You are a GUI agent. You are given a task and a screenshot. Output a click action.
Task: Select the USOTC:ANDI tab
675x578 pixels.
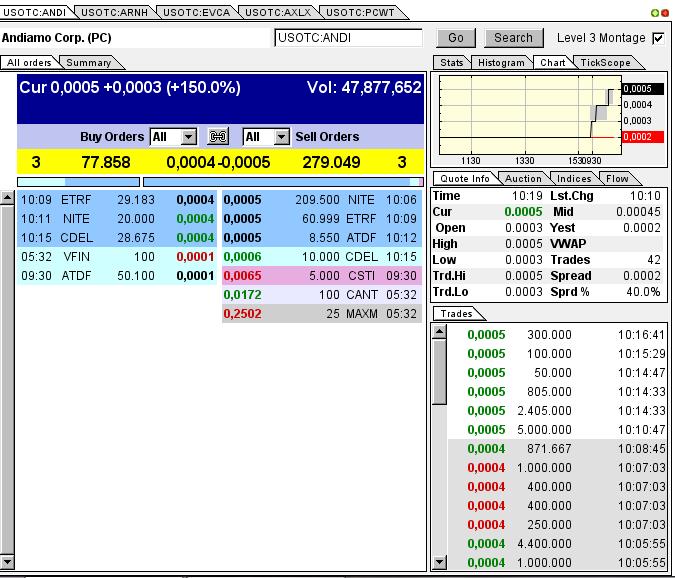[34, 12]
